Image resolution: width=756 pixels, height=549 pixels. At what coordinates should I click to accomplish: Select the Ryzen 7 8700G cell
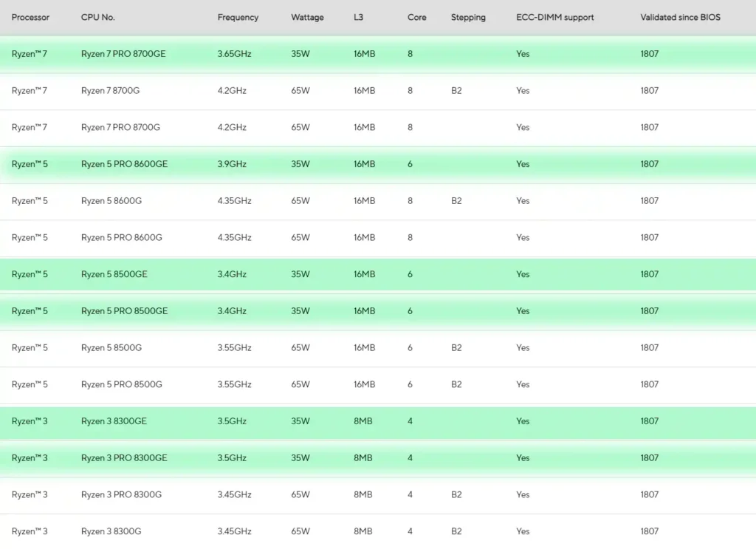110,91
